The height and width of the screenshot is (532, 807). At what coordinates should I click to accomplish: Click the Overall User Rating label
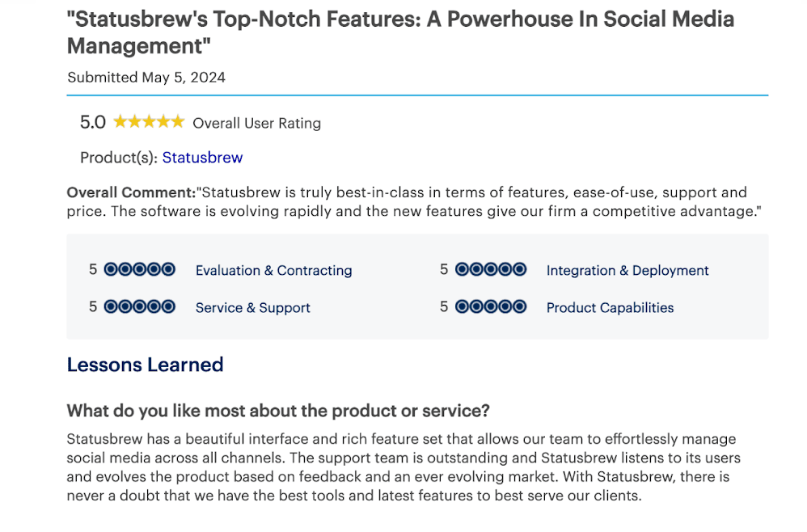click(256, 123)
